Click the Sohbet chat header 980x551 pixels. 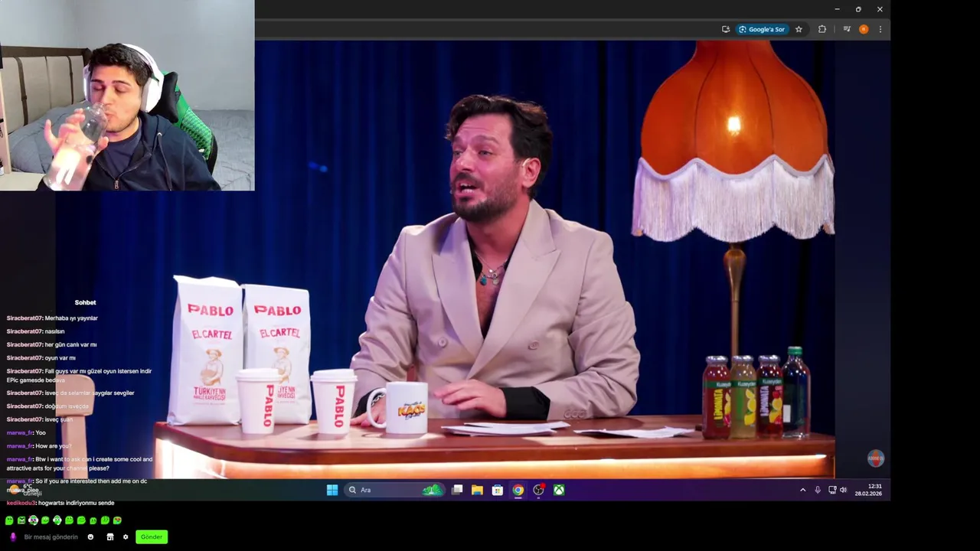click(85, 303)
